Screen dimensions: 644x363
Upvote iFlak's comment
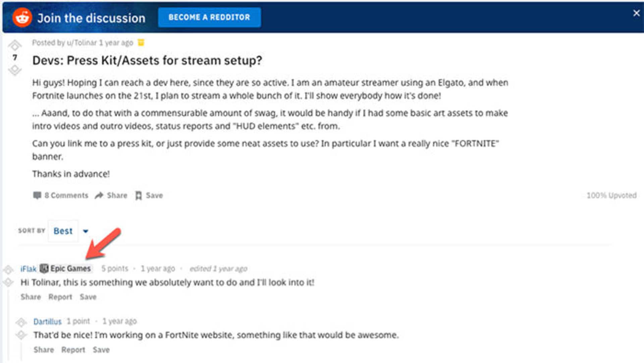tap(8, 269)
